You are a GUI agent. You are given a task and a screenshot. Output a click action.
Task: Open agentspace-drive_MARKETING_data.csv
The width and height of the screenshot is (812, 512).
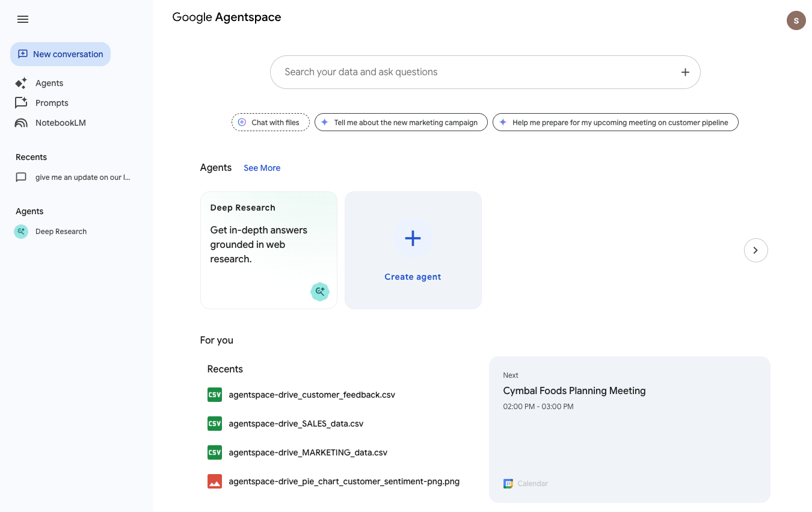tap(308, 452)
